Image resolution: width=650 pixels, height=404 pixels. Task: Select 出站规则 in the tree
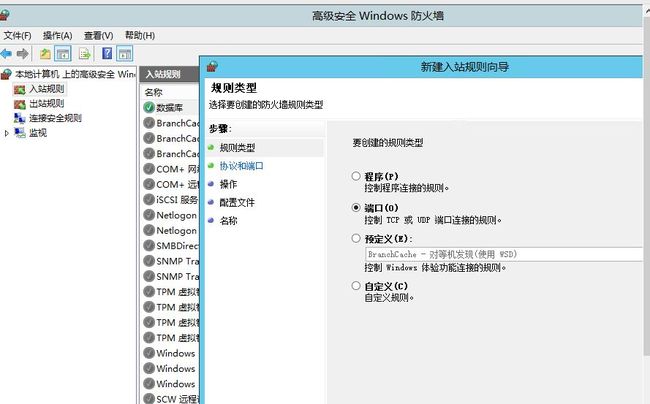(47, 104)
